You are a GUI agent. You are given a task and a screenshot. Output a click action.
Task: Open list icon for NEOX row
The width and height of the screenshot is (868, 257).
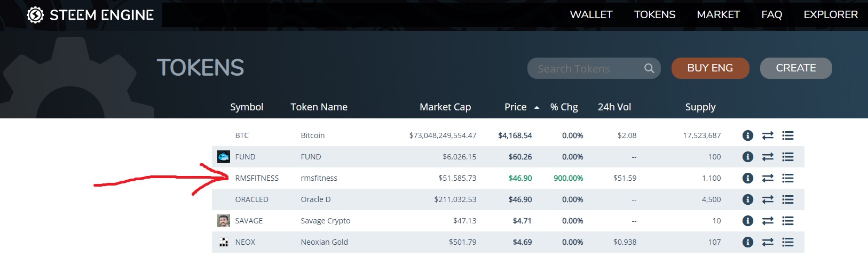pyautogui.click(x=788, y=242)
